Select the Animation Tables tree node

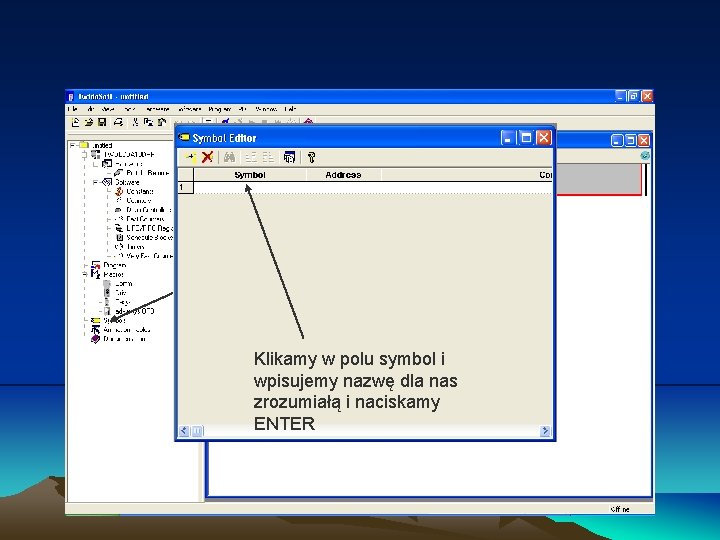tap(127, 330)
